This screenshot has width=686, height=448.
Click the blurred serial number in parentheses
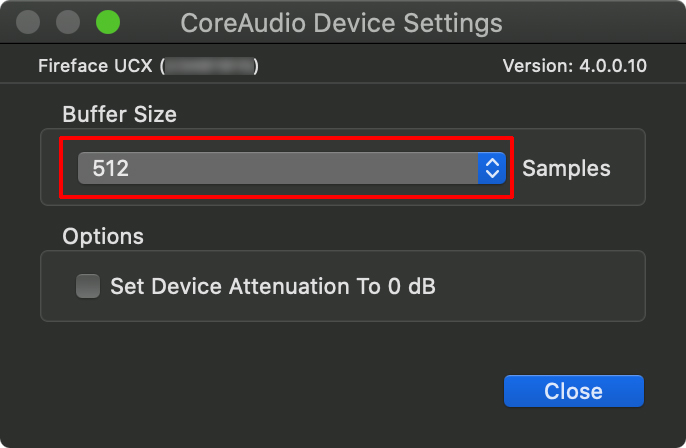(210, 67)
